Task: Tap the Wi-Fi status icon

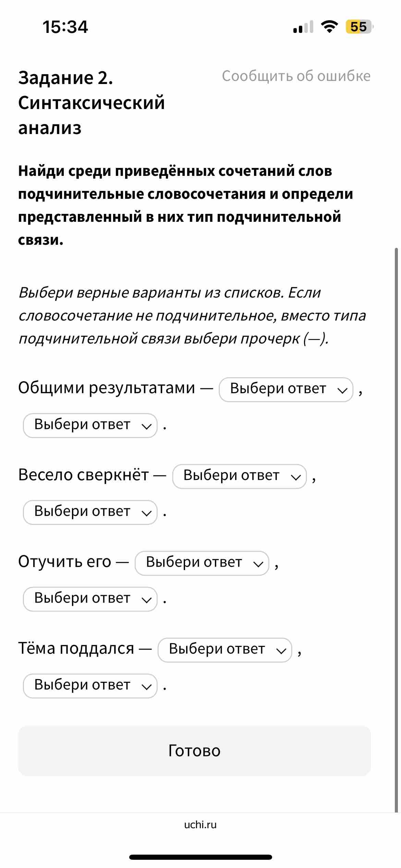Action: coord(329,26)
